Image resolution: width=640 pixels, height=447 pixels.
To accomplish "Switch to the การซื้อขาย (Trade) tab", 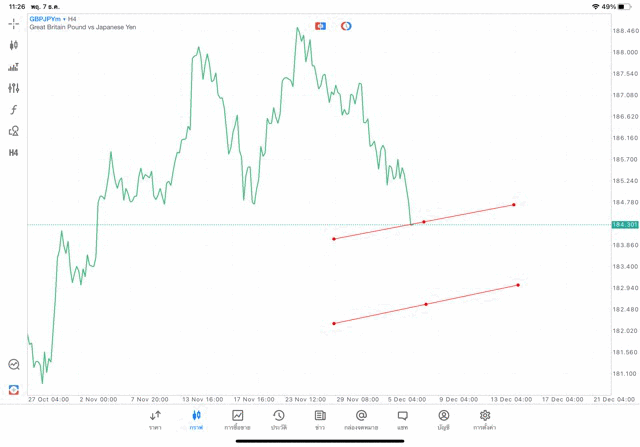I will pyautogui.click(x=237, y=419).
